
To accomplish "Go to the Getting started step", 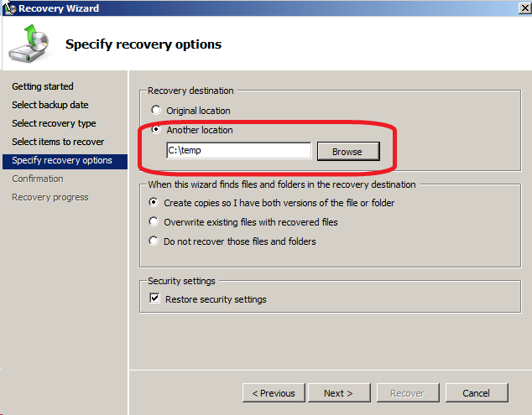I will [43, 86].
